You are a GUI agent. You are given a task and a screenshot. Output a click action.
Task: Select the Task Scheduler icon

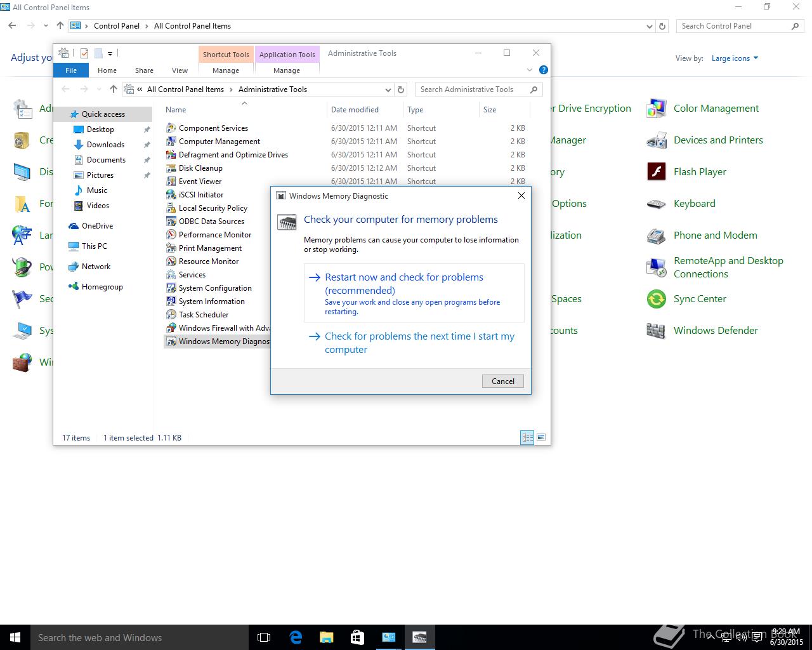[171, 314]
